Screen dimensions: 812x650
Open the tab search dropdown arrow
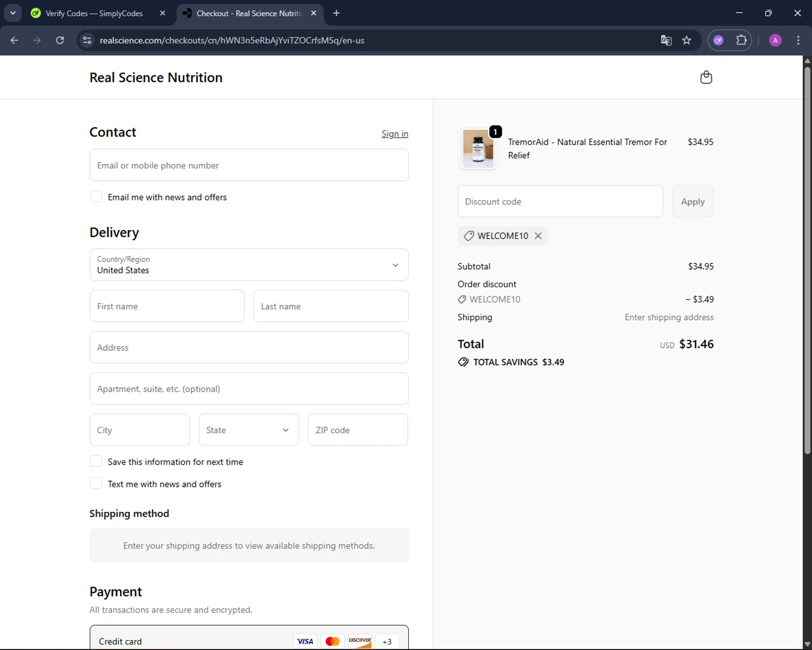tap(12, 13)
